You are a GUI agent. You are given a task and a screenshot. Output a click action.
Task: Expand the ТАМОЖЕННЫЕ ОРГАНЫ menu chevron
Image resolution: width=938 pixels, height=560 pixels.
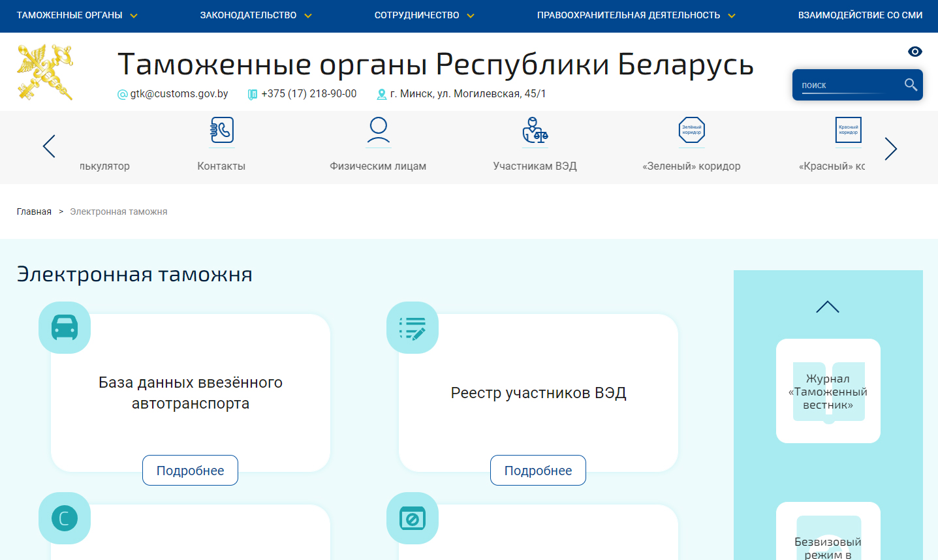[134, 16]
